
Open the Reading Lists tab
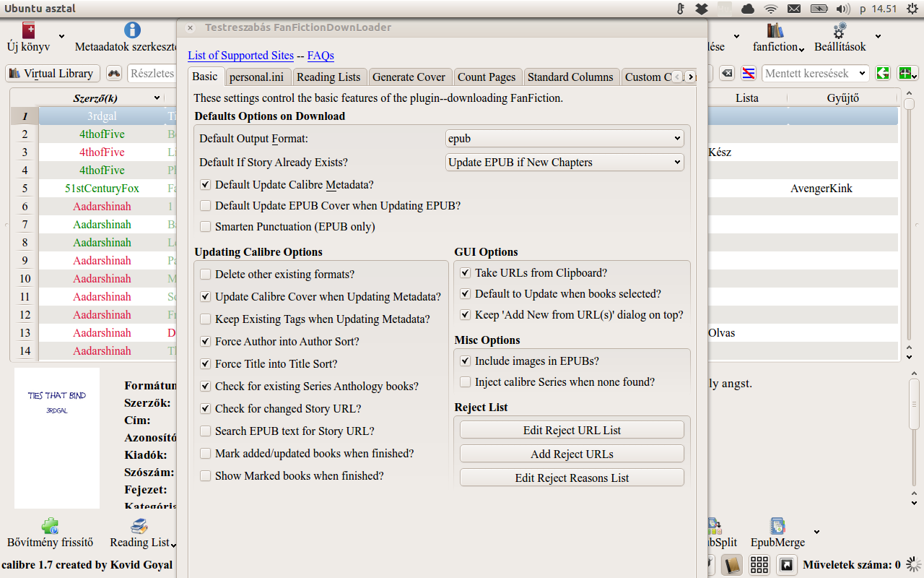pos(328,77)
